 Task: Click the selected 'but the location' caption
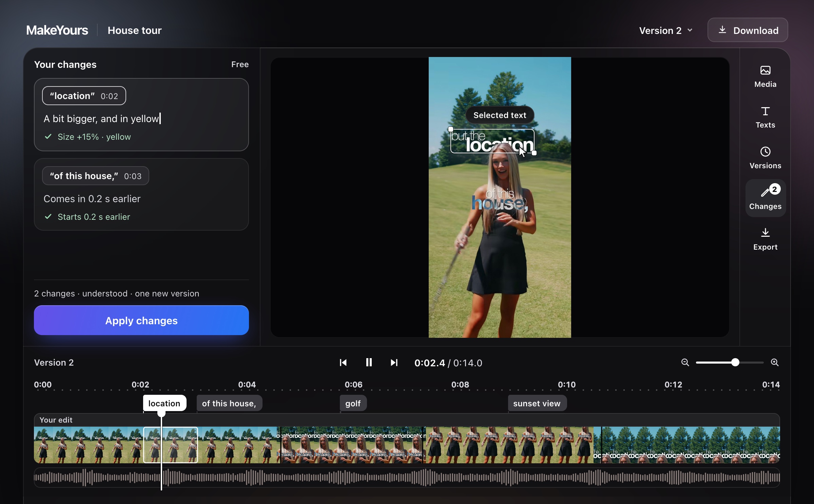(x=492, y=141)
